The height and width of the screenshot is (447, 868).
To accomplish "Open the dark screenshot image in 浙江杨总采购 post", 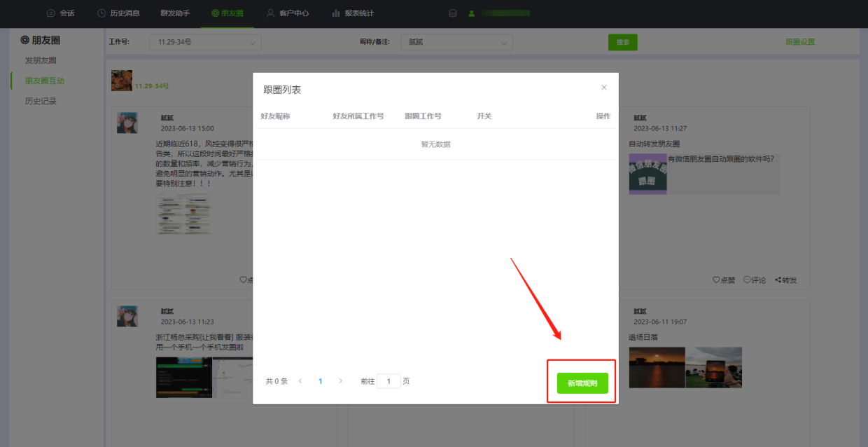I will (183, 378).
